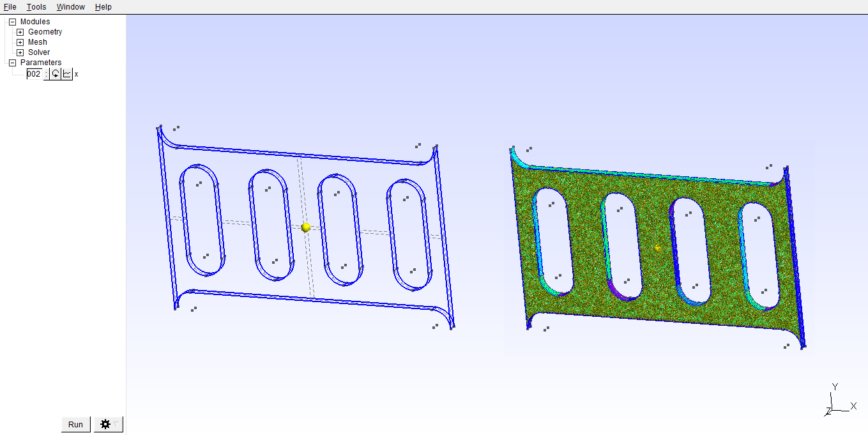Select the Geometry label in the tree

[45, 32]
